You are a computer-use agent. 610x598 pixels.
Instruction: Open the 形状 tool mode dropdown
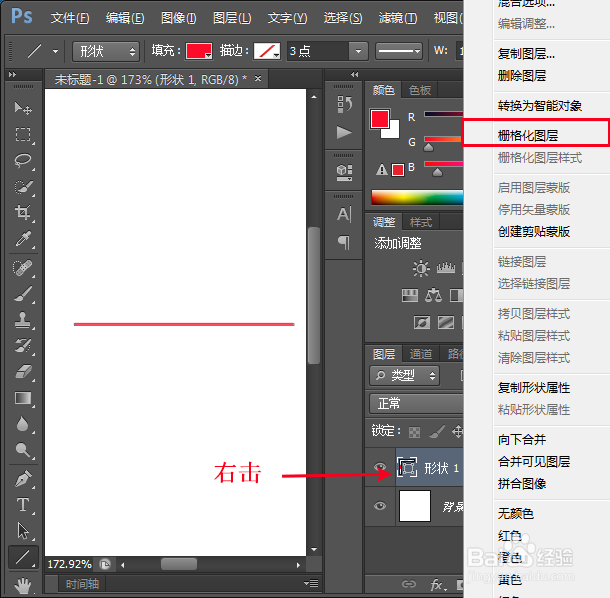pyautogui.click(x=106, y=51)
